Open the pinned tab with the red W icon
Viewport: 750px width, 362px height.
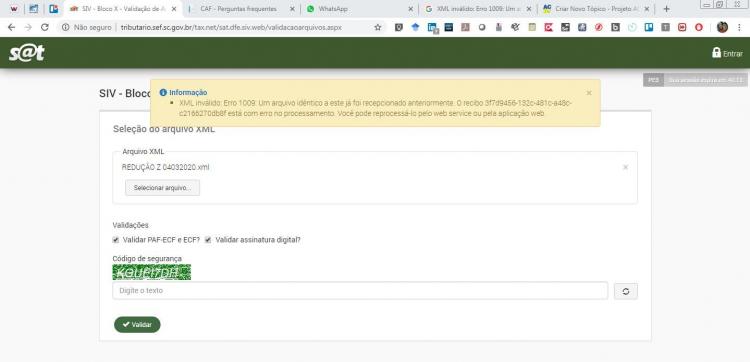(x=14, y=9)
